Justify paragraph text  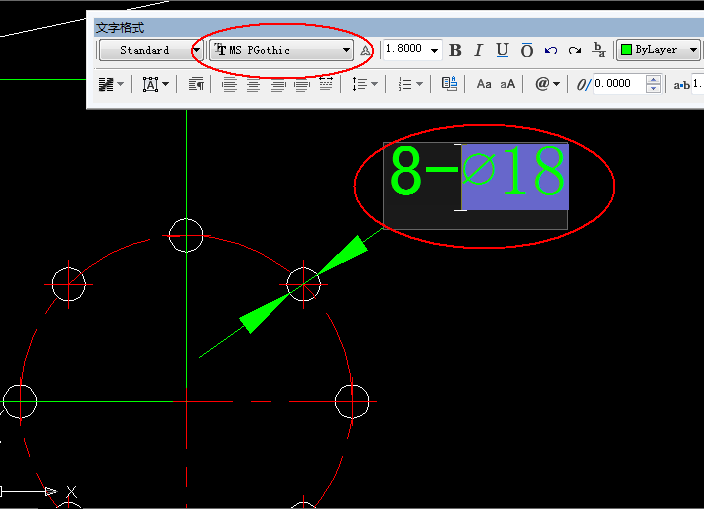(302, 84)
